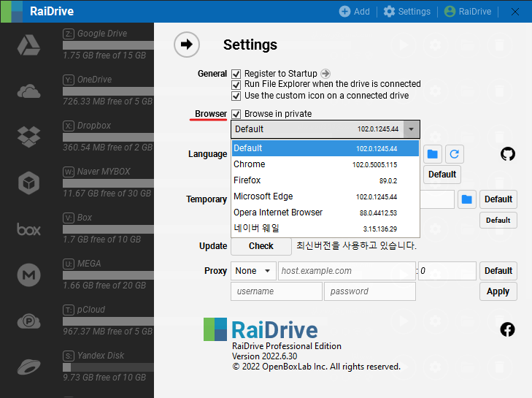Click the Google Drive usage bar

[x=108, y=45]
